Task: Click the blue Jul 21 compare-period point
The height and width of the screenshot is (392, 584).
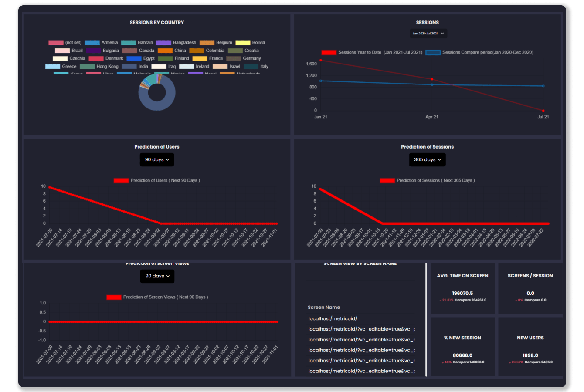Action: tap(543, 86)
